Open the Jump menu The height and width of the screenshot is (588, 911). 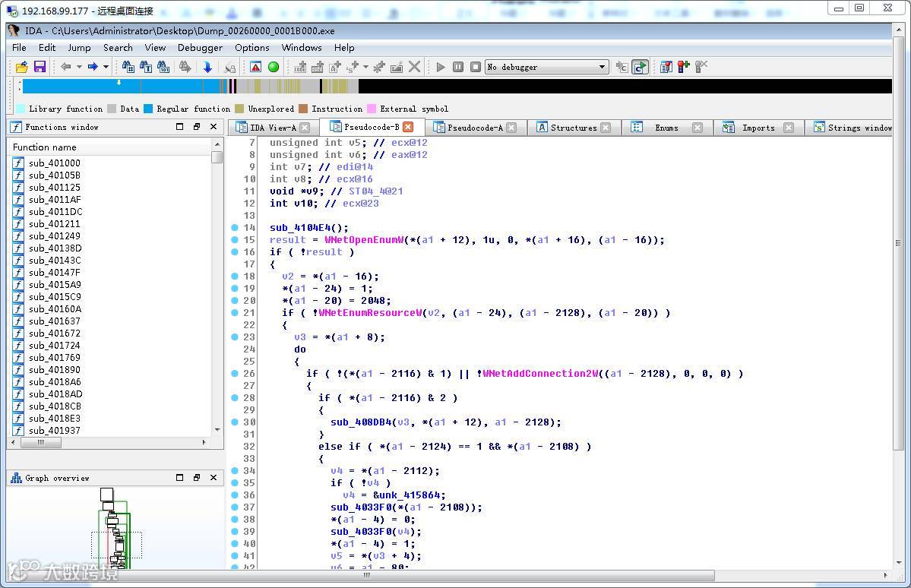tap(79, 48)
